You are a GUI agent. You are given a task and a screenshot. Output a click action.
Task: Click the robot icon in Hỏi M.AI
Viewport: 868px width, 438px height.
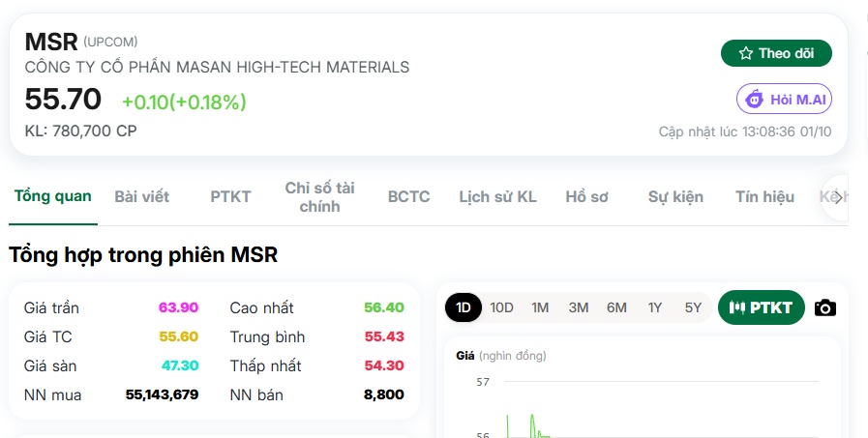pyautogui.click(x=754, y=100)
